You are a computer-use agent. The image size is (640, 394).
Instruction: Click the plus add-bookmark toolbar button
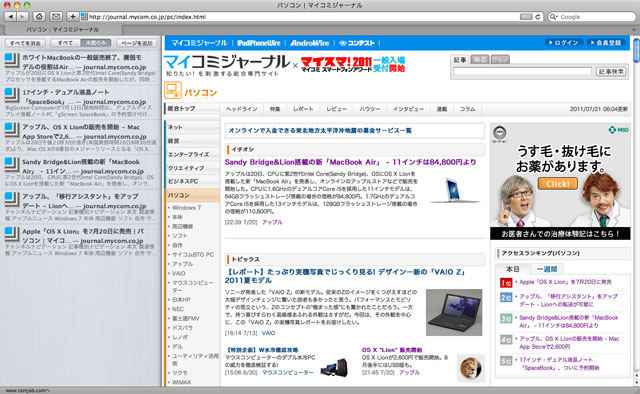coord(73,17)
